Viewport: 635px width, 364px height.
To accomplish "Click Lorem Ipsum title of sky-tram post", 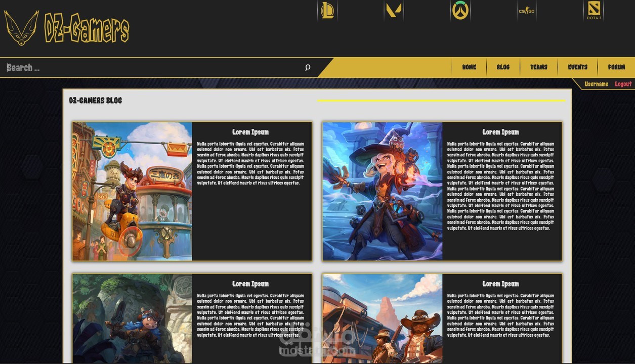I will click(250, 132).
